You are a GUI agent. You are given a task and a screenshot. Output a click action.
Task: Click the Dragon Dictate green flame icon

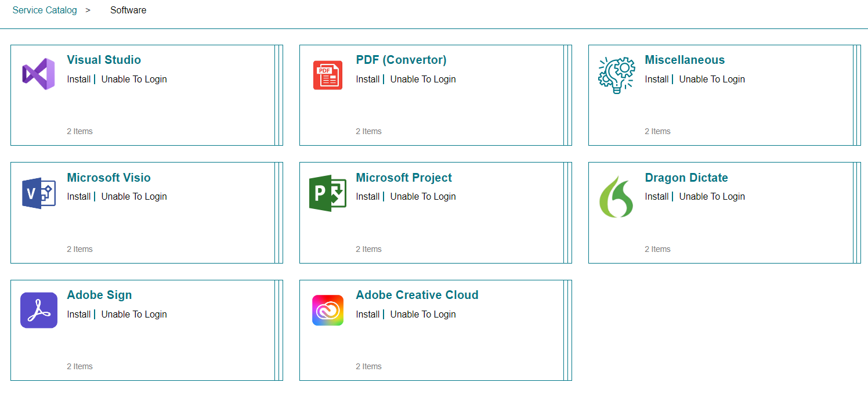point(616,197)
